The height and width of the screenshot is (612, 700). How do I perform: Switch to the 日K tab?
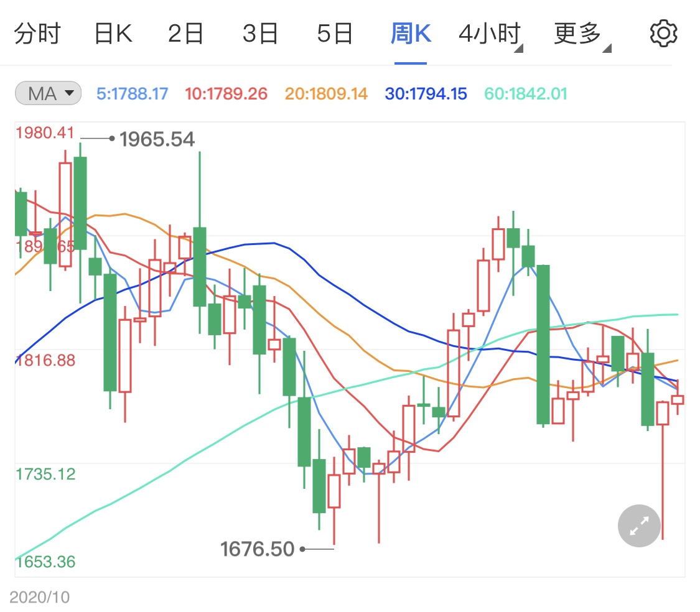point(113,34)
